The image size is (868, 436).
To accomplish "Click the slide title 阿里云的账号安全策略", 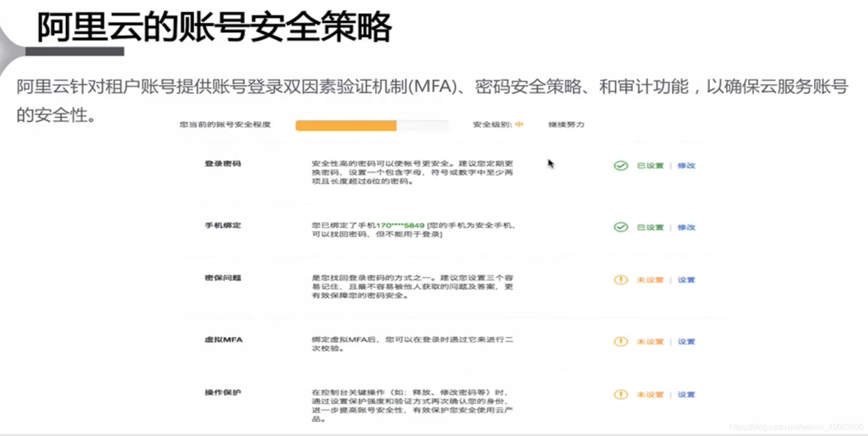I will [215, 27].
